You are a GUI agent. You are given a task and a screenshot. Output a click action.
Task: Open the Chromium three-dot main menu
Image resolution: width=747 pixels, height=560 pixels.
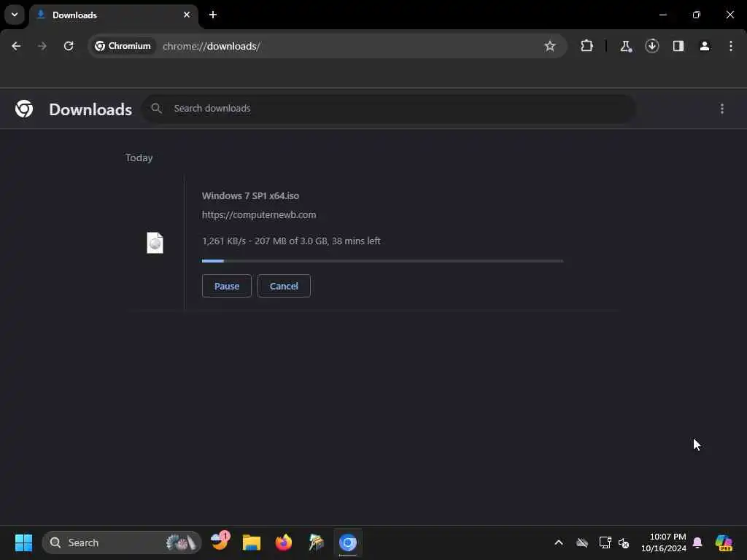tap(731, 46)
